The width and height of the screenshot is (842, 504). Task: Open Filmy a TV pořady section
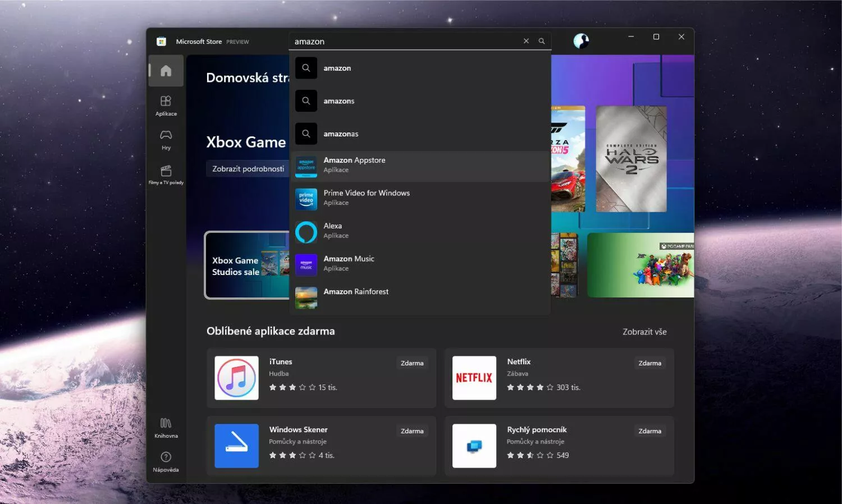click(166, 175)
